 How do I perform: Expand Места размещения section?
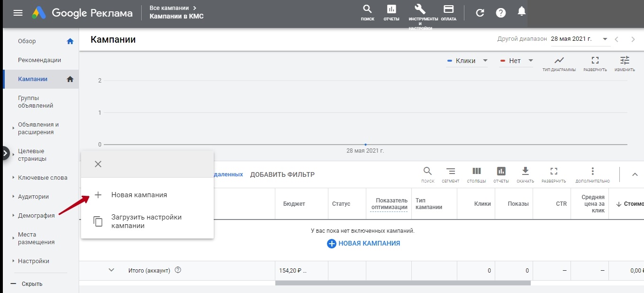(13, 238)
